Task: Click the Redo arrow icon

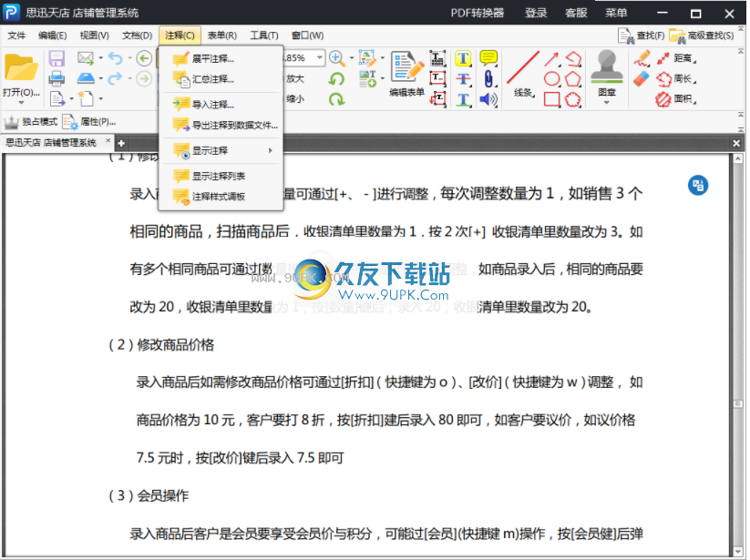Action: [x=115, y=78]
